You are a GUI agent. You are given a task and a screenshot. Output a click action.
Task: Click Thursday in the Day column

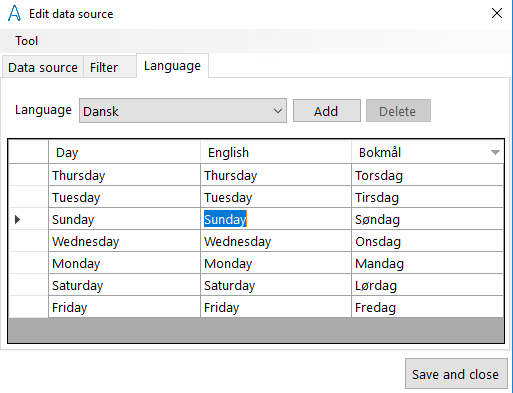pyautogui.click(x=125, y=175)
